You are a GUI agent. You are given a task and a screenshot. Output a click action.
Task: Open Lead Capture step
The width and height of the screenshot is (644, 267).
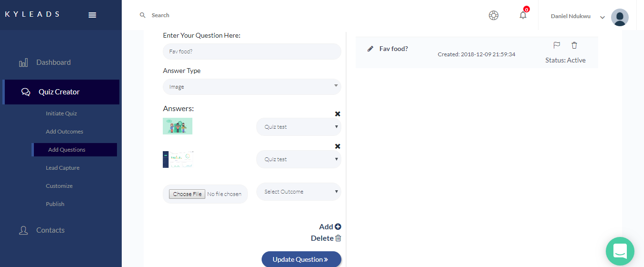[x=63, y=168]
